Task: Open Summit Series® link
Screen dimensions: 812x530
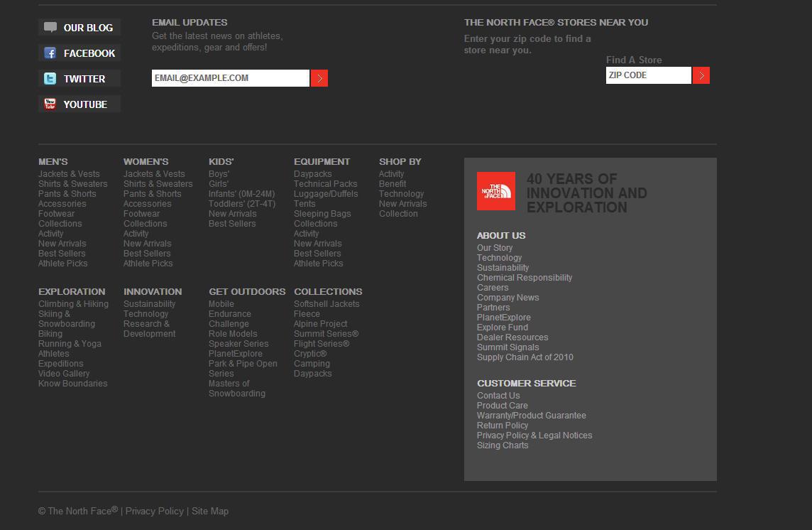Action: click(x=327, y=334)
